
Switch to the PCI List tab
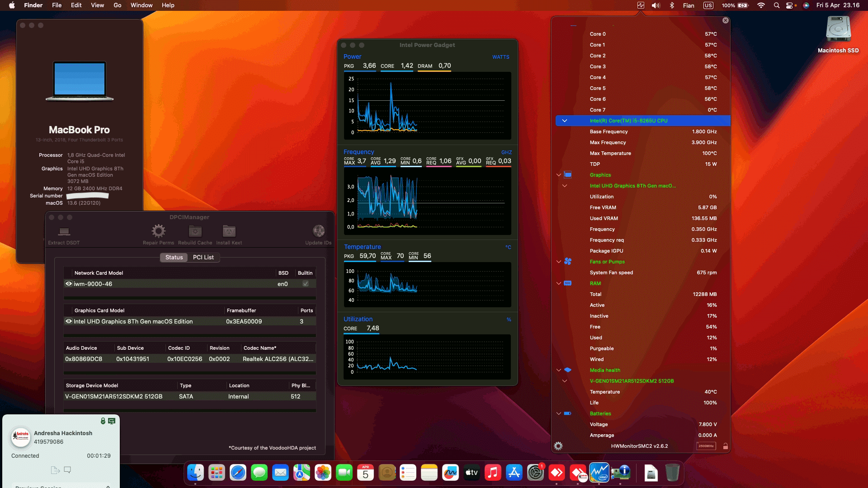click(203, 257)
